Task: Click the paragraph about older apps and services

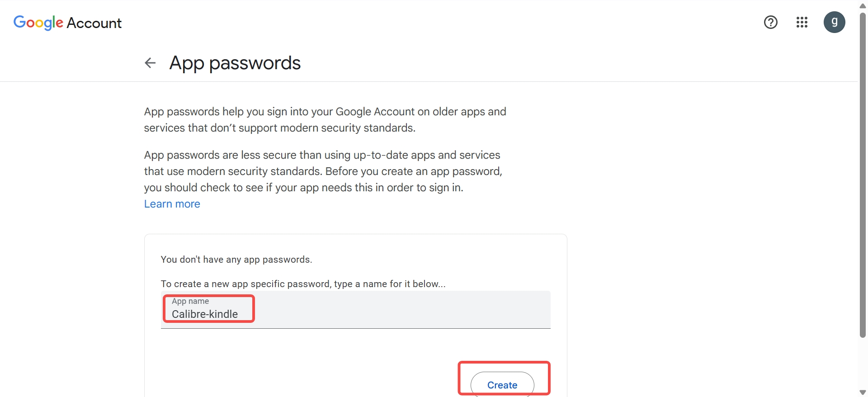Action: [x=325, y=120]
